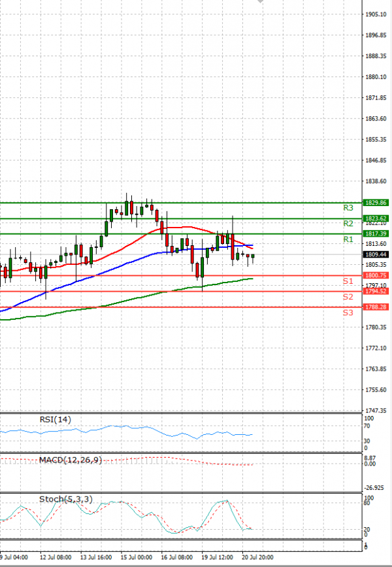Click the 15 Jul 00:00 time label
Viewport: 392px width, 567px height.
(137, 558)
